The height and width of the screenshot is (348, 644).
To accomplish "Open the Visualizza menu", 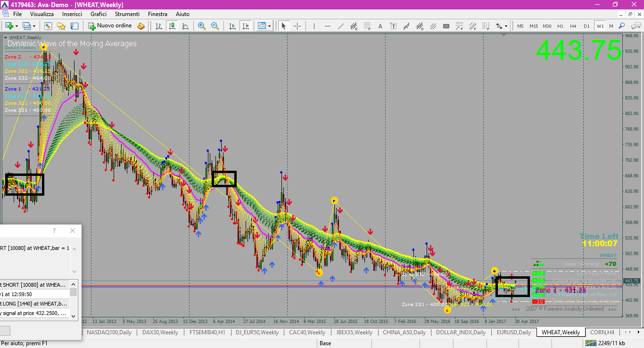I will [x=42, y=14].
